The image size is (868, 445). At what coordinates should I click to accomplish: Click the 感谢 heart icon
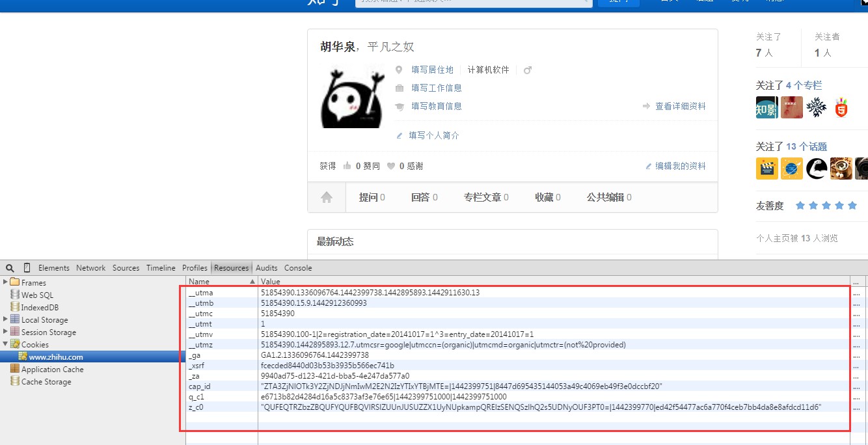390,165
